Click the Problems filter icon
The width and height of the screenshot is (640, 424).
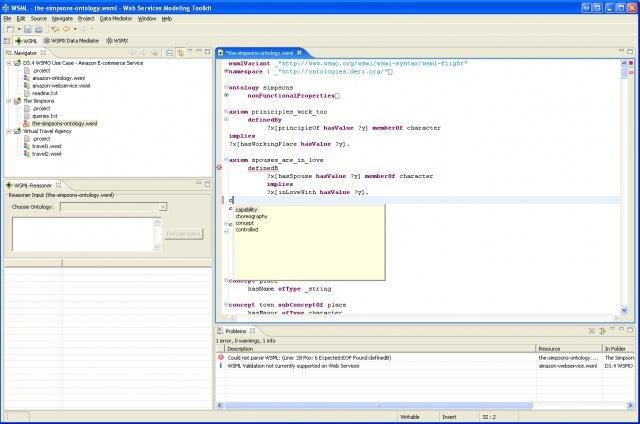pos(602,331)
